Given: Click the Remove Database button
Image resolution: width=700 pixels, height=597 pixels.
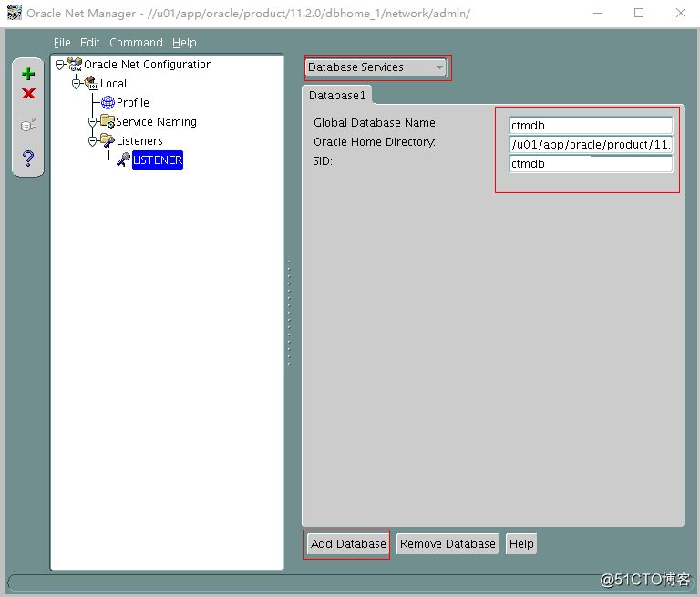Looking at the screenshot, I should tap(448, 544).
